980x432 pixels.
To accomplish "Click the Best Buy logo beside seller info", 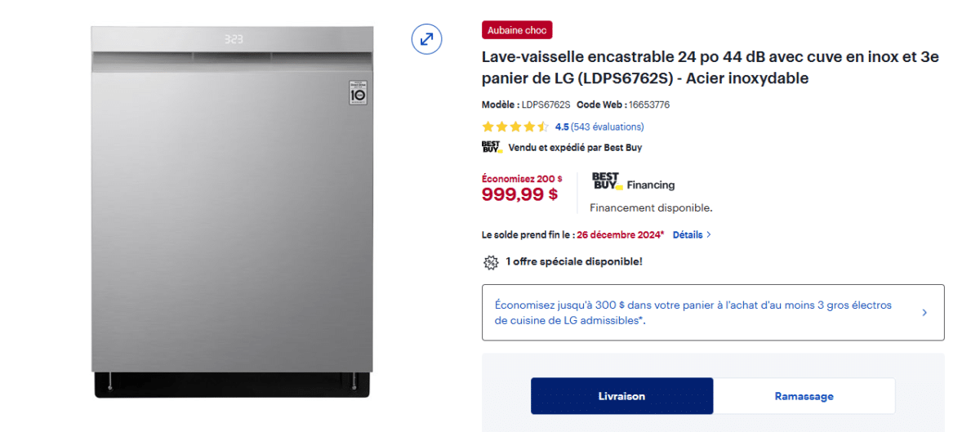I will point(491,147).
